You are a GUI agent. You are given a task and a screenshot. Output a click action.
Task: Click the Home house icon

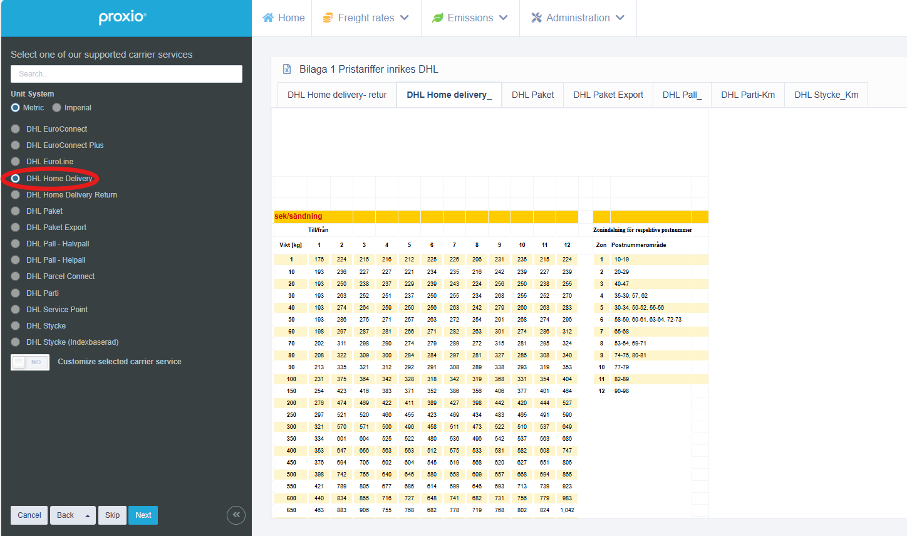point(268,17)
